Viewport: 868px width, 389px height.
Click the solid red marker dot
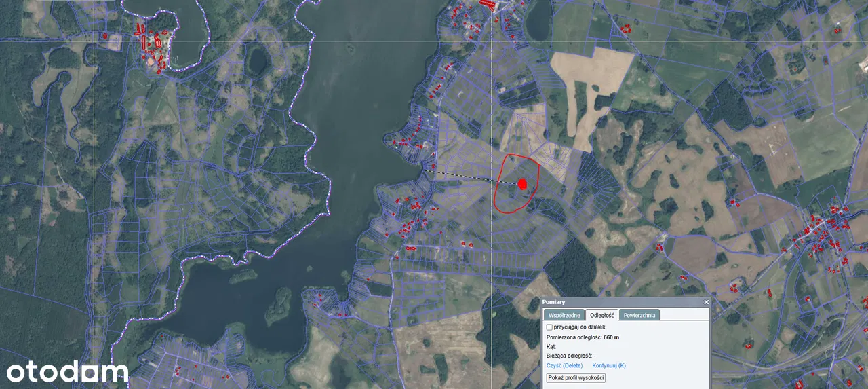click(x=522, y=183)
